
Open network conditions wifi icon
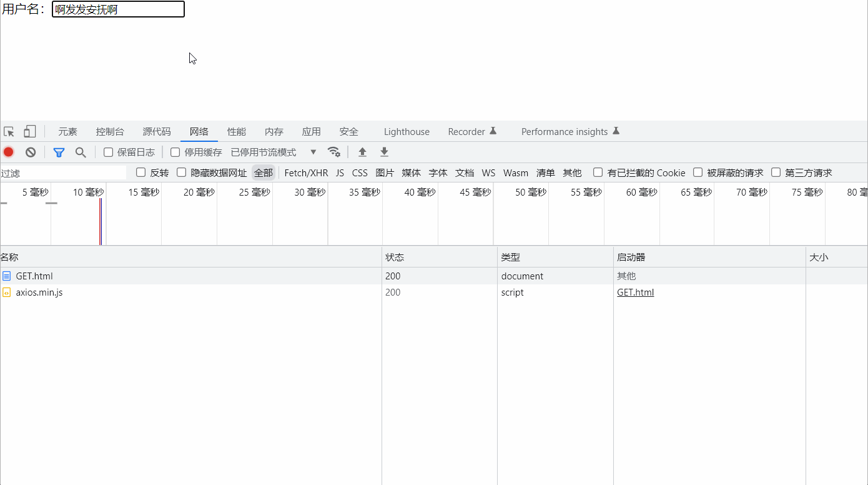[334, 152]
